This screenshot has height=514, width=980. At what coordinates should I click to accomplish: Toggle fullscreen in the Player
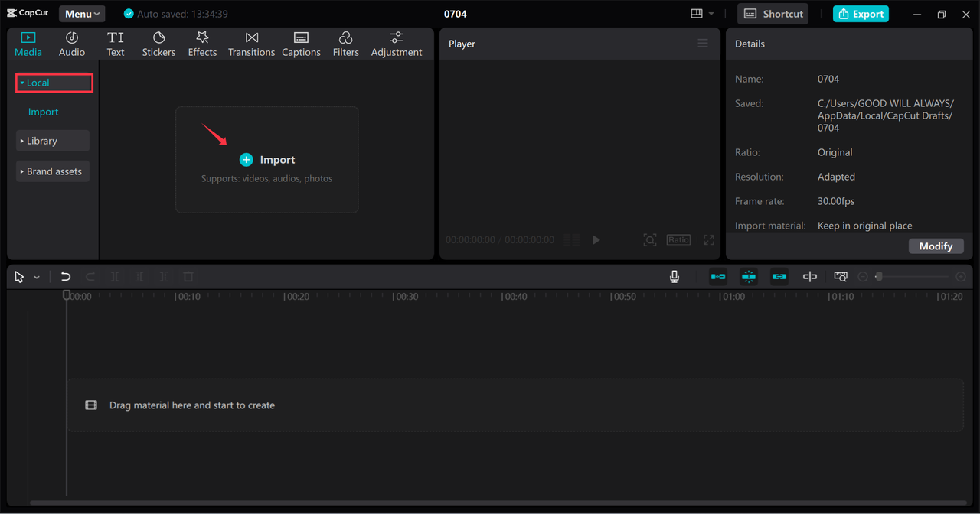708,239
